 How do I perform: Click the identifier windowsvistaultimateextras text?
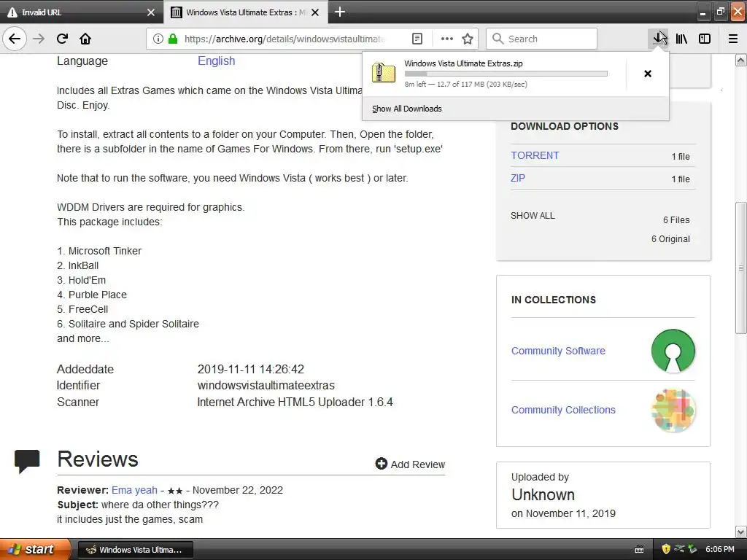click(x=266, y=385)
